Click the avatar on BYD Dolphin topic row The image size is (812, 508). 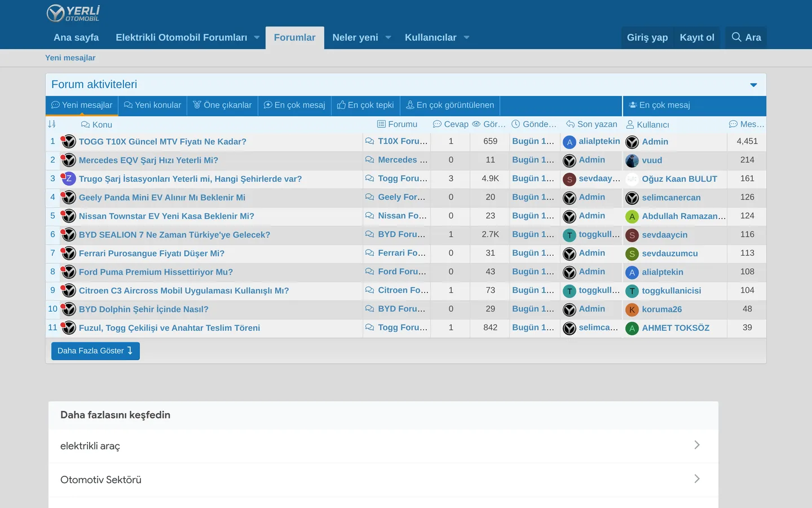69,309
